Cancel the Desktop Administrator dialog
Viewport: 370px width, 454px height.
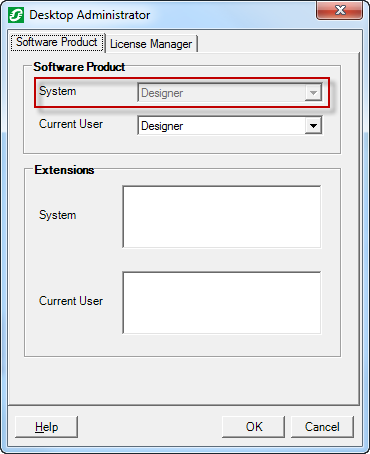322,427
